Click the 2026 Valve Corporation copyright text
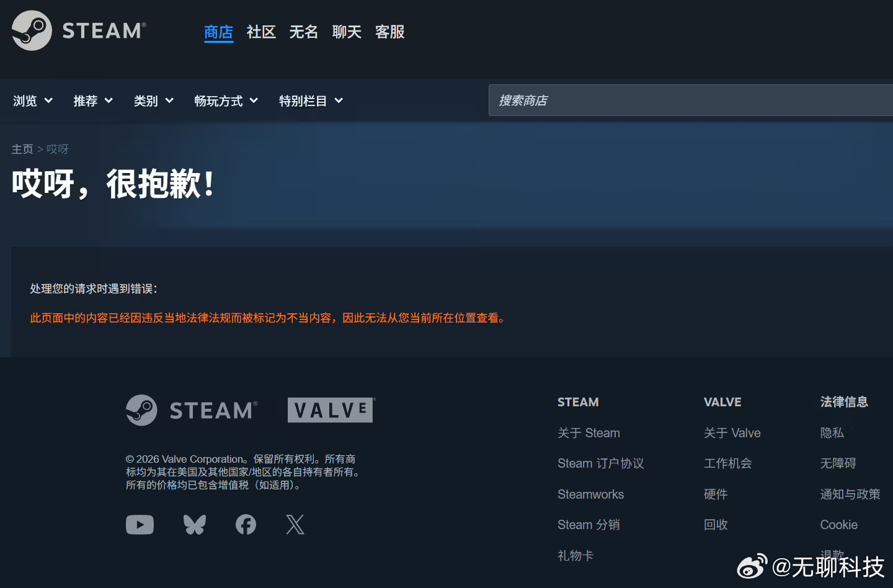The image size is (893, 588). 244,472
